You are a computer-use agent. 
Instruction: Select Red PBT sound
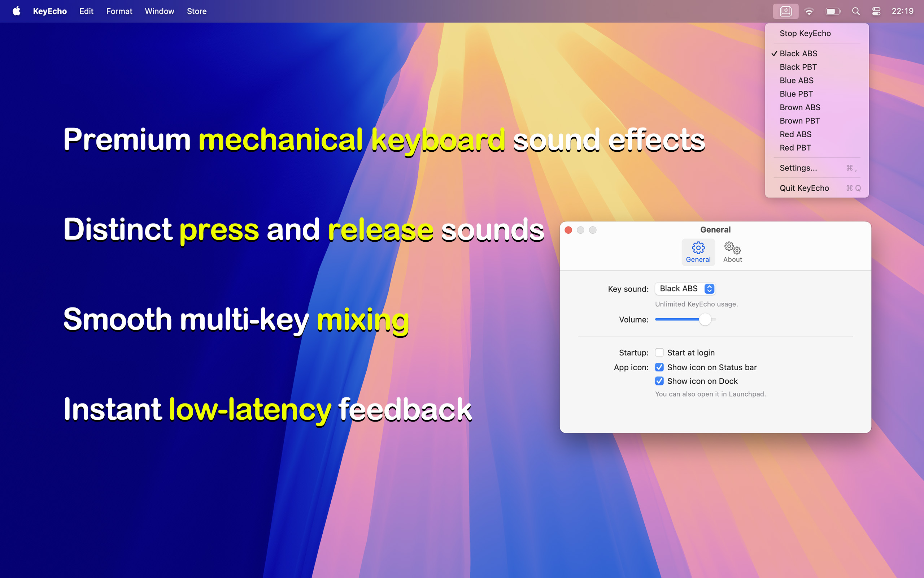(x=817, y=147)
